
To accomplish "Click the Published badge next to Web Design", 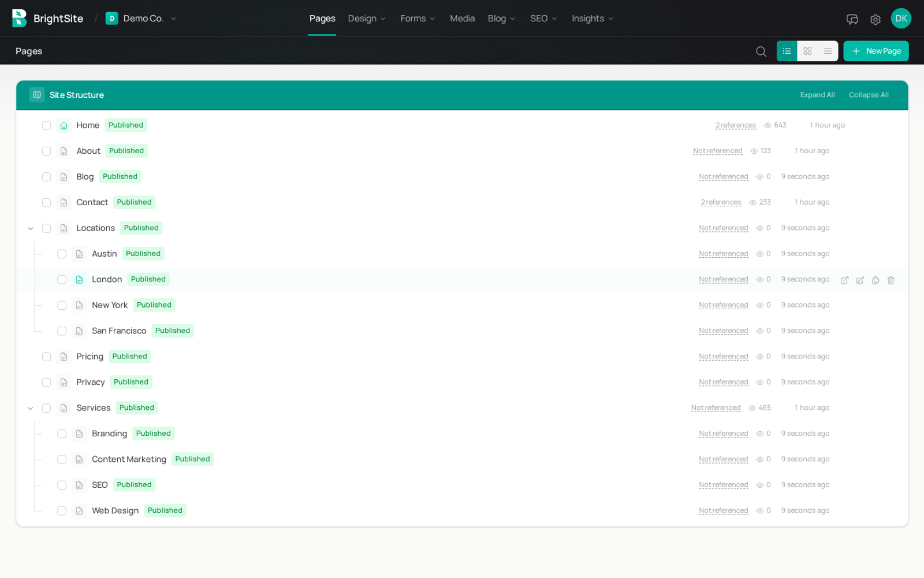I will point(165,511).
